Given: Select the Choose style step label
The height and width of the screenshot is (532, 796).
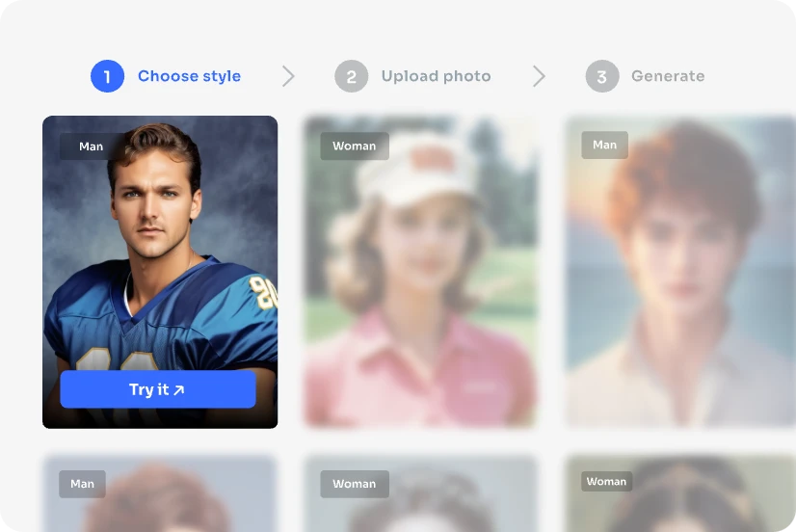Looking at the screenshot, I should coord(189,76).
